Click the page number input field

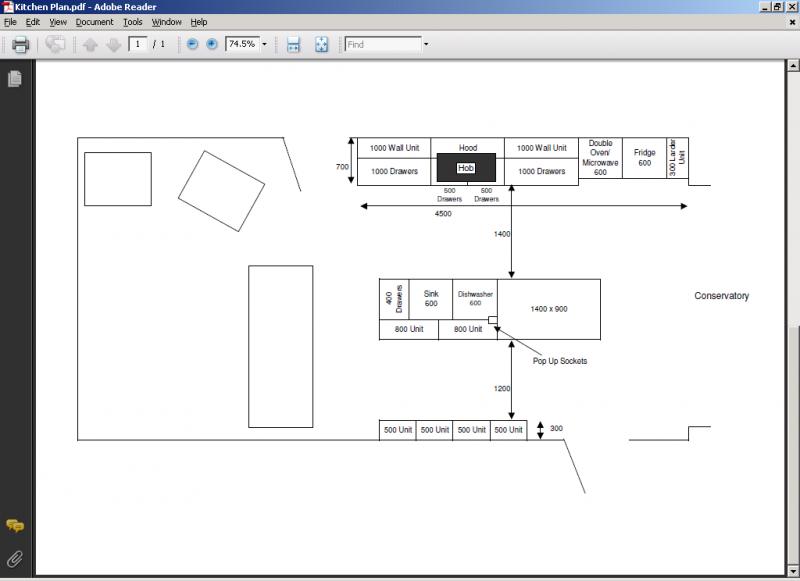[138, 44]
